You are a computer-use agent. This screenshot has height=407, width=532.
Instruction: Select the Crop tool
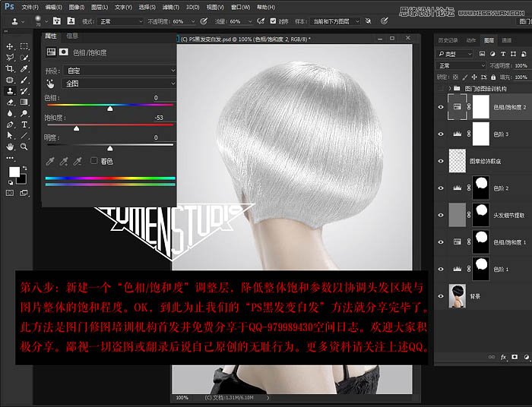click(x=10, y=69)
